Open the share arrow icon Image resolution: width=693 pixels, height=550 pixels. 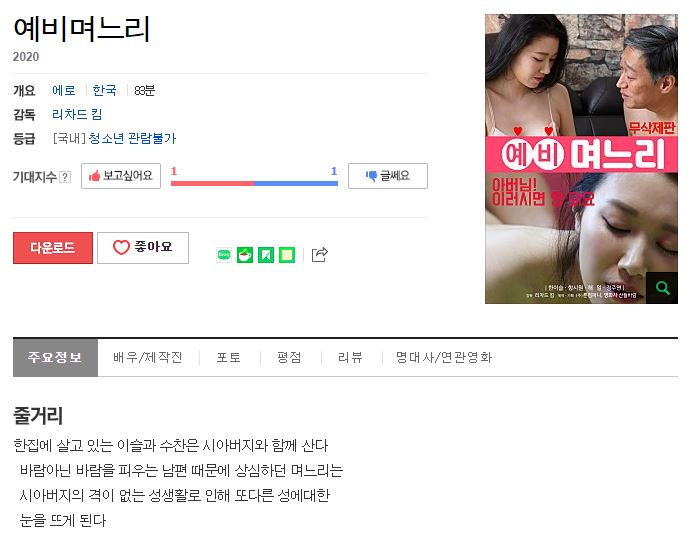[320, 255]
